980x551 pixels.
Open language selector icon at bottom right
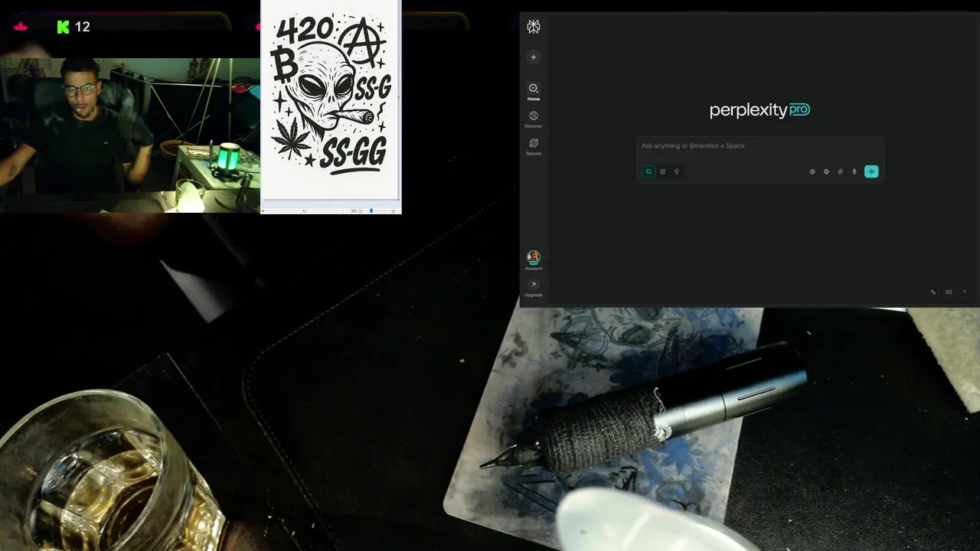933,292
